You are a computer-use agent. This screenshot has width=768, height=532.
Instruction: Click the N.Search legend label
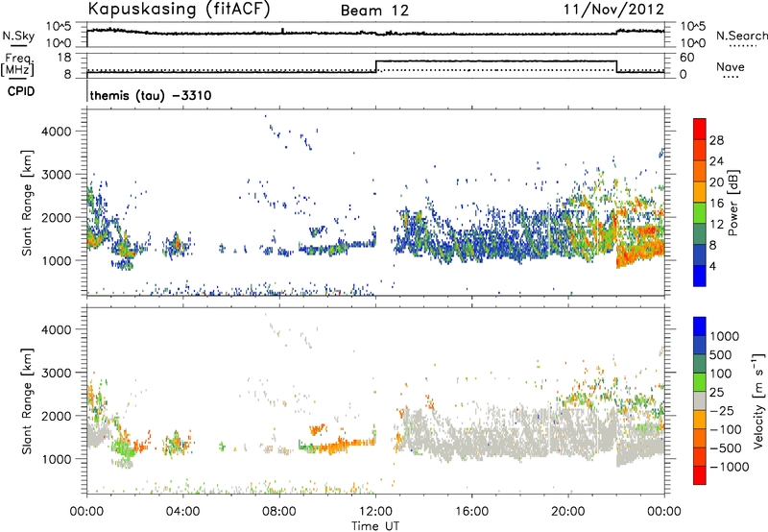pos(741,36)
